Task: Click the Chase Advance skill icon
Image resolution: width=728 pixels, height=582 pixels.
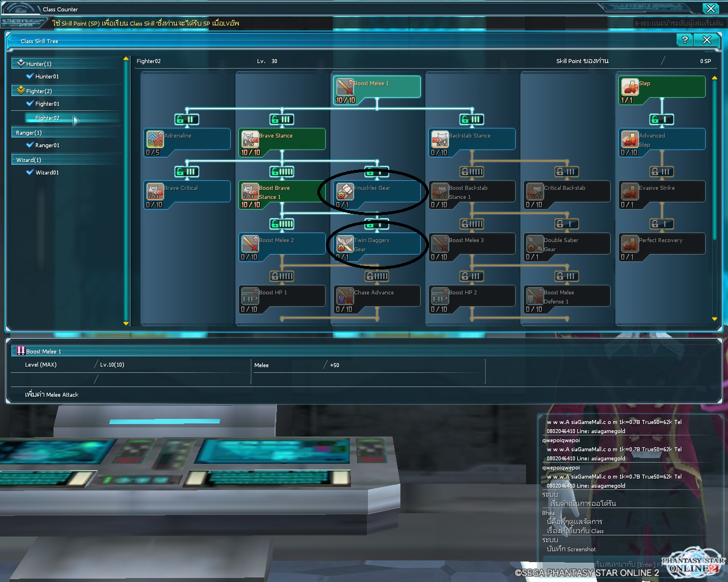Action: pyautogui.click(x=345, y=296)
